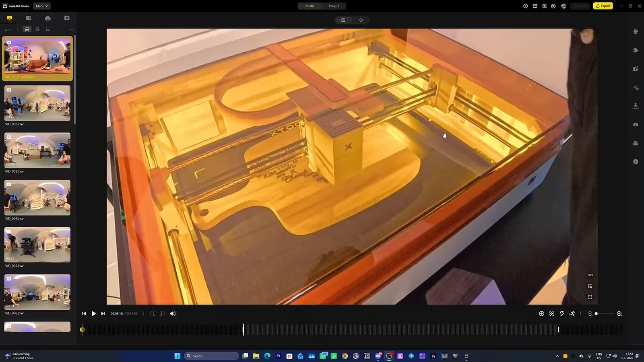Viewport: 644px width, 362px height.
Task: Select the edit mode icon above preview
Action: pos(343,20)
